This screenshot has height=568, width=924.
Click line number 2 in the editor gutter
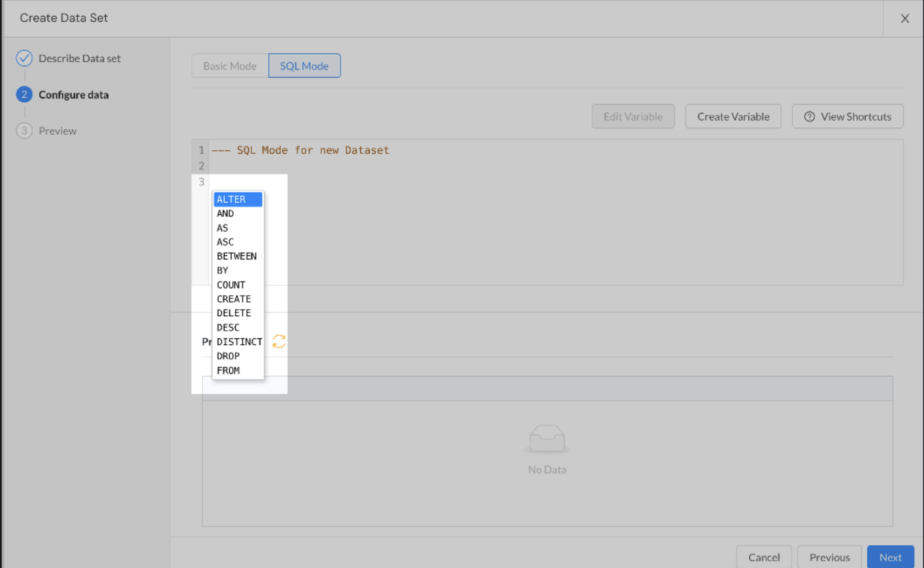tap(201, 166)
